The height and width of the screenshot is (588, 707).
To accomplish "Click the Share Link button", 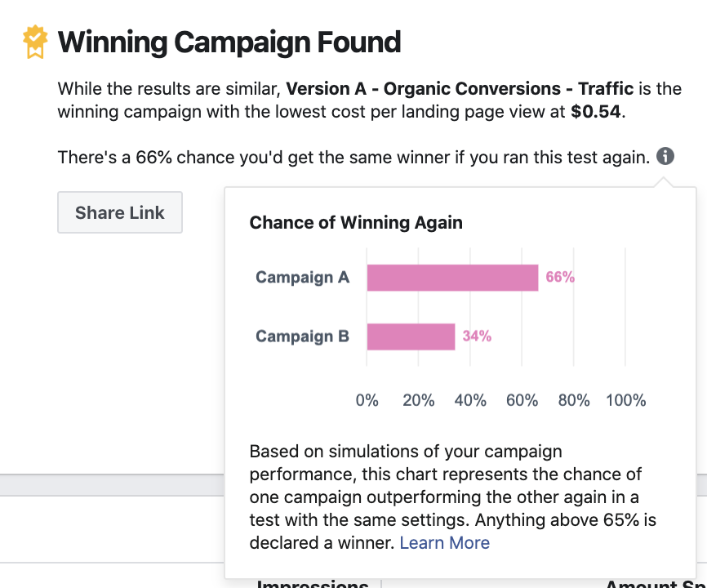I will tap(120, 212).
